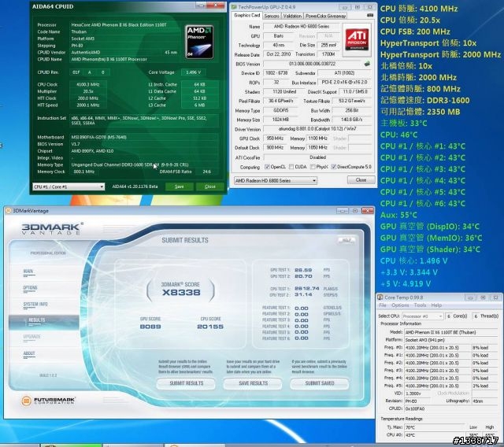Click the ATI Radeon logo in GPU-Z

[x=357, y=39]
